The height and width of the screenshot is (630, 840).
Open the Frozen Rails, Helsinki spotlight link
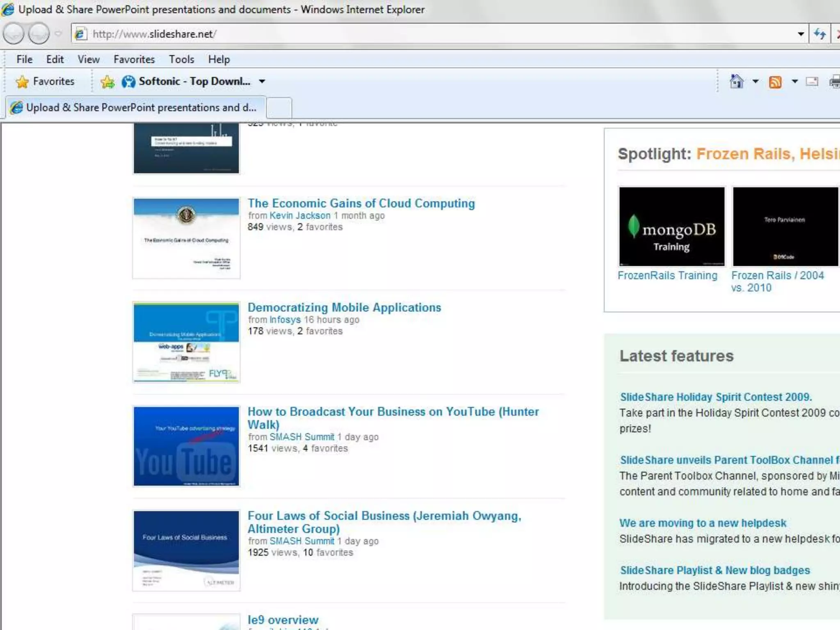coord(768,154)
